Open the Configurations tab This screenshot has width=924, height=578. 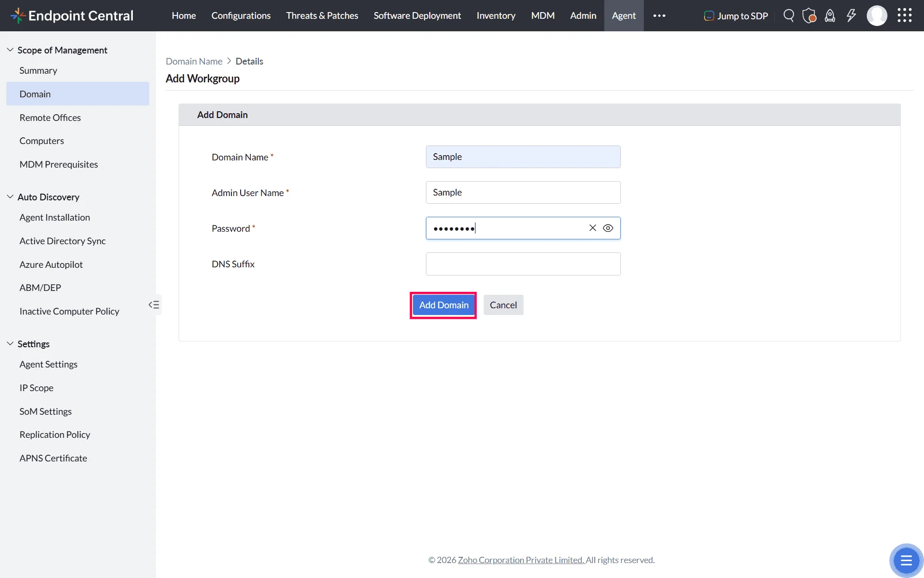[x=241, y=15]
